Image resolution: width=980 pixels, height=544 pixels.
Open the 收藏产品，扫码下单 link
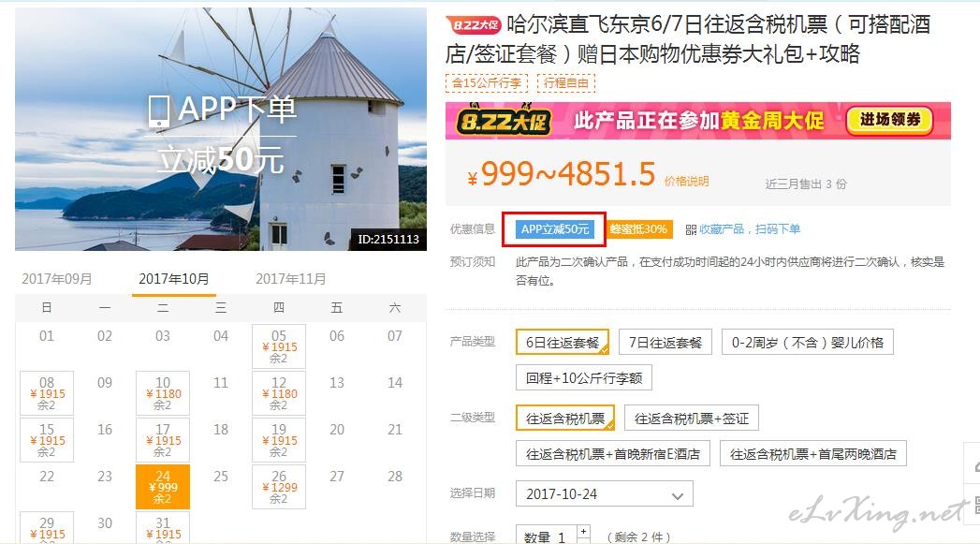[750, 229]
